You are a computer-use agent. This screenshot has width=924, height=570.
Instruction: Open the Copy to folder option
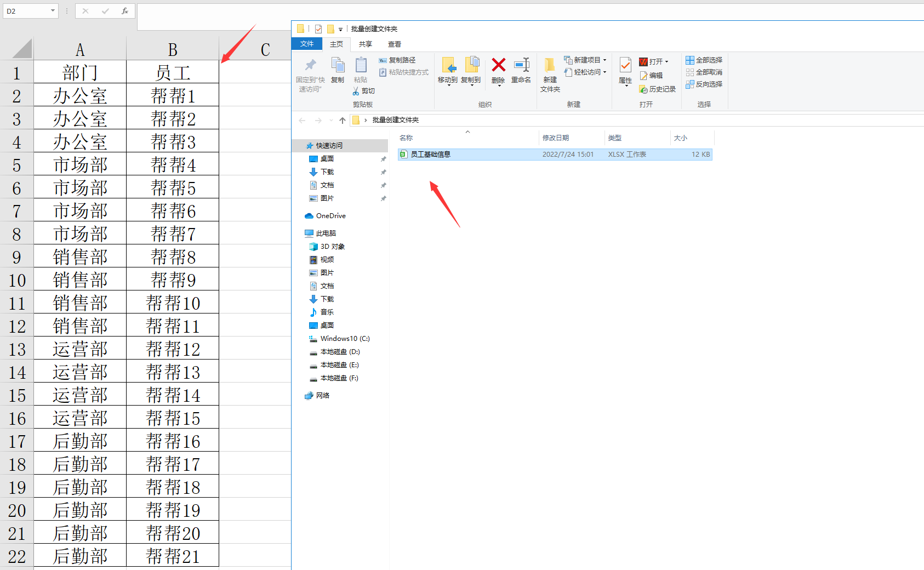pos(471,70)
